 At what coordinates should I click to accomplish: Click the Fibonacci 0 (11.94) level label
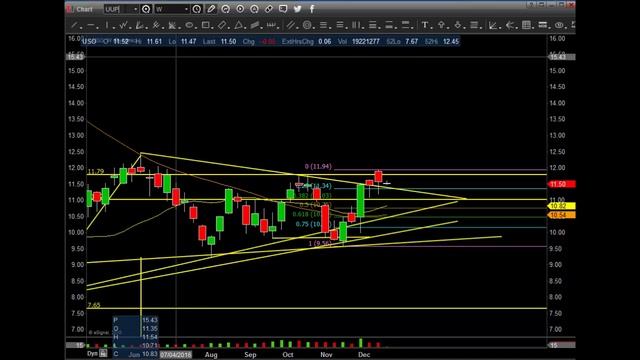tap(318, 167)
